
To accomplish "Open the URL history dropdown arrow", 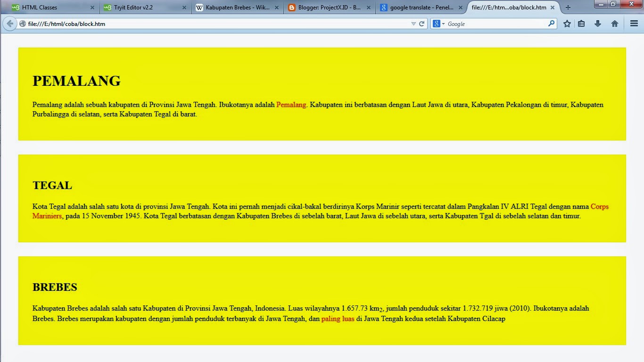I will (x=413, y=24).
